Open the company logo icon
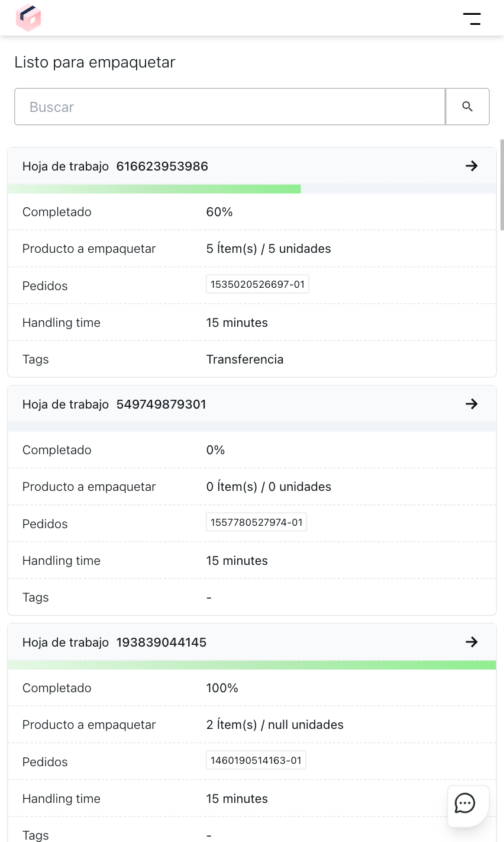Viewport: 504px width, 842px height. pyautogui.click(x=28, y=18)
